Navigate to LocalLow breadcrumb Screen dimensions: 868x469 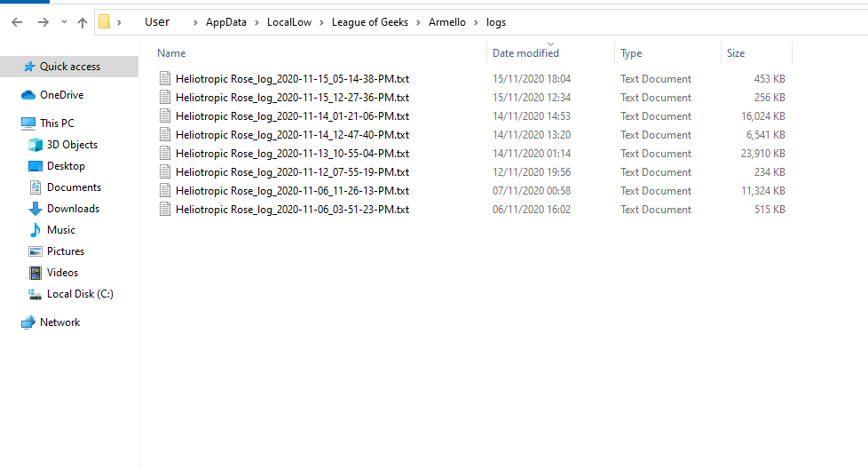coord(289,22)
